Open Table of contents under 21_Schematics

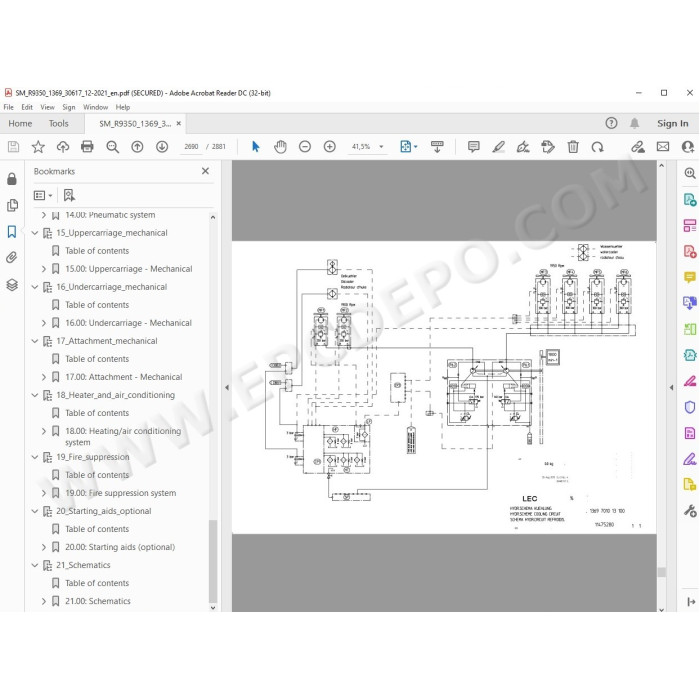point(97,583)
